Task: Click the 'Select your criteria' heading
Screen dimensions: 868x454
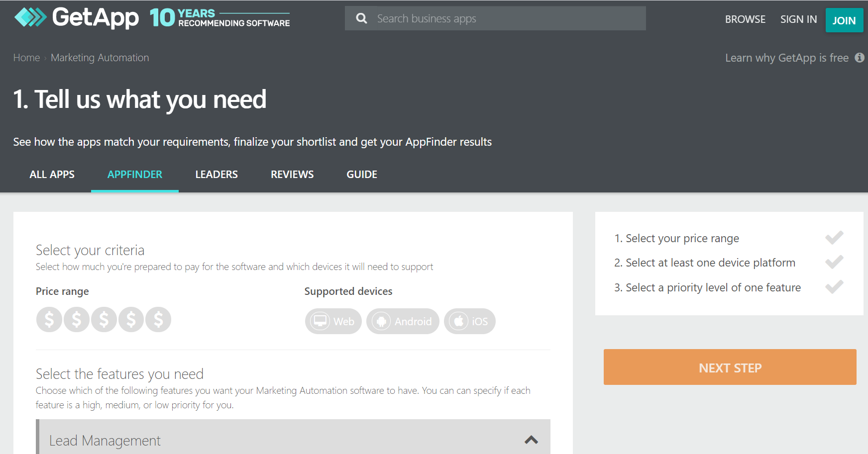Action: 90,250
